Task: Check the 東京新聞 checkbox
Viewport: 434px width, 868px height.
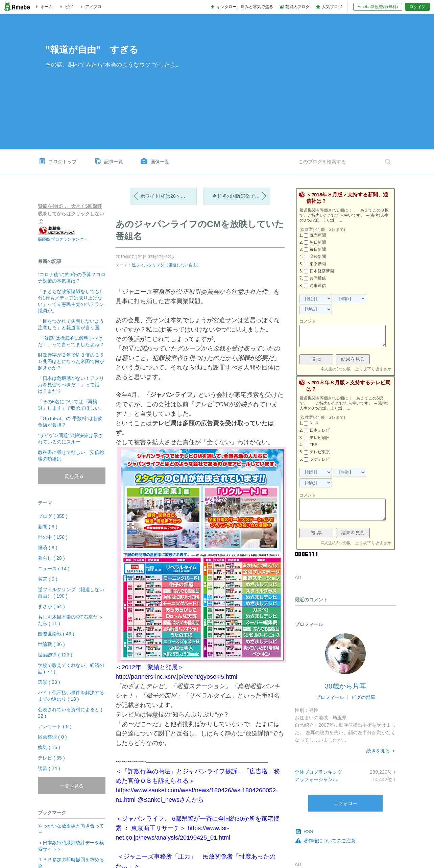Action: pyautogui.click(x=306, y=264)
